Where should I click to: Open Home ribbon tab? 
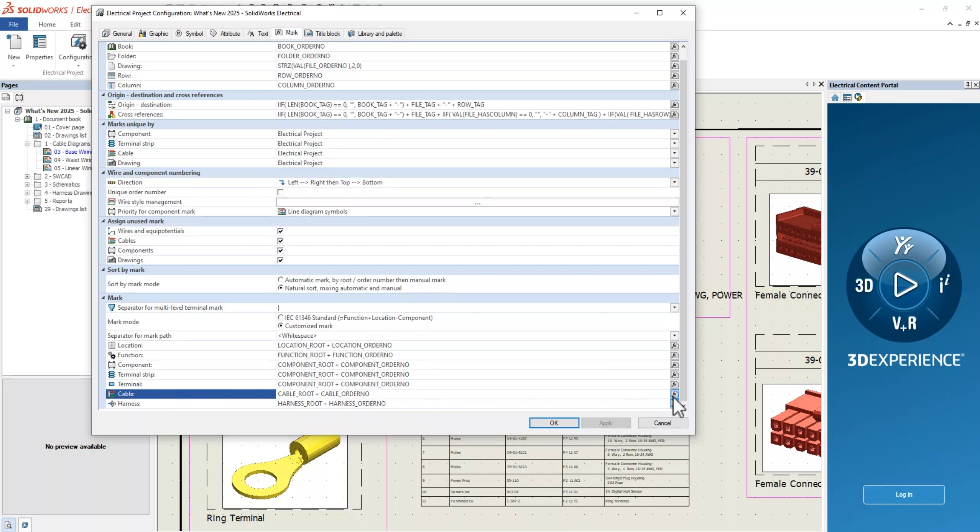pos(47,24)
